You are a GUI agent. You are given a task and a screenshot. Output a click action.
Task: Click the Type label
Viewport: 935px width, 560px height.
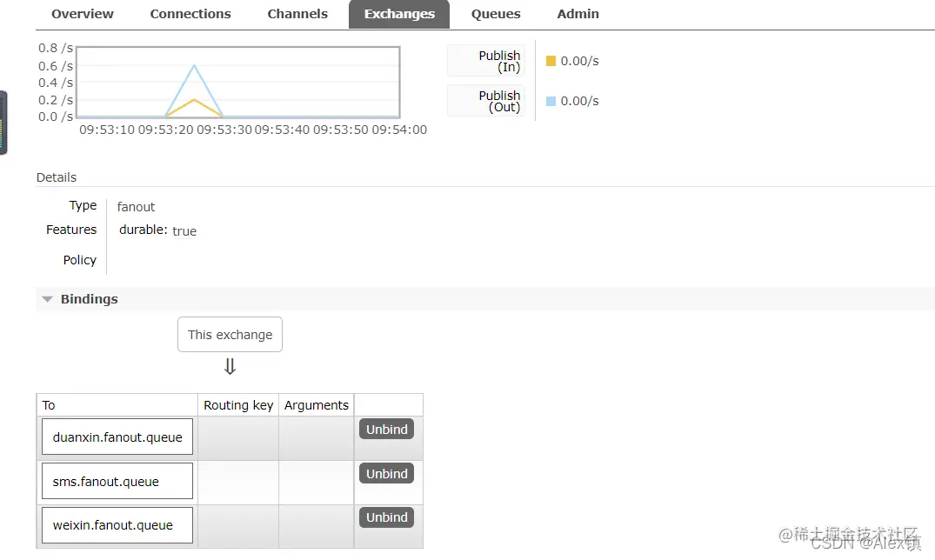tap(83, 206)
